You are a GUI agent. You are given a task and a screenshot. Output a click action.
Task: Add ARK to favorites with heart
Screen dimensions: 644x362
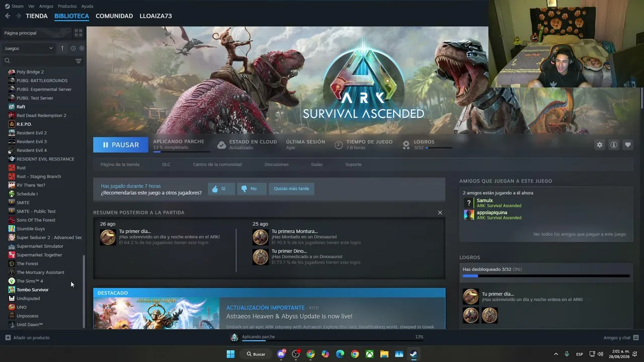tap(628, 145)
